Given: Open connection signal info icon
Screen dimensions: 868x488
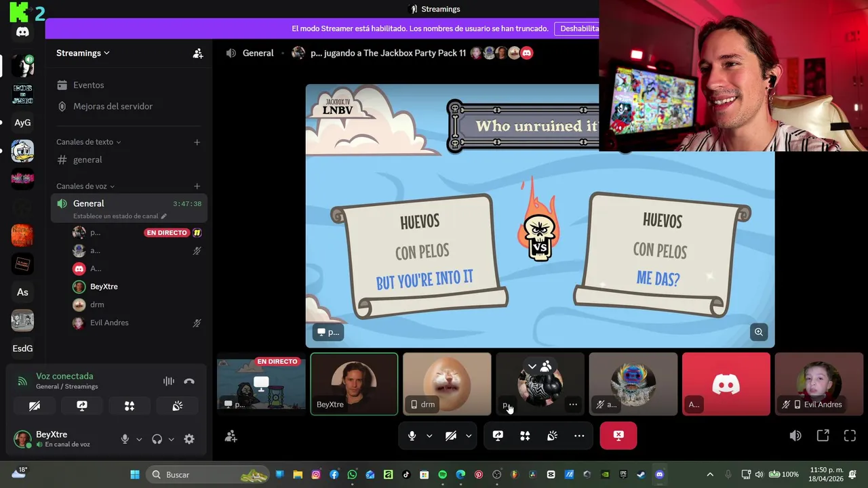Looking at the screenshot, I should tap(22, 381).
